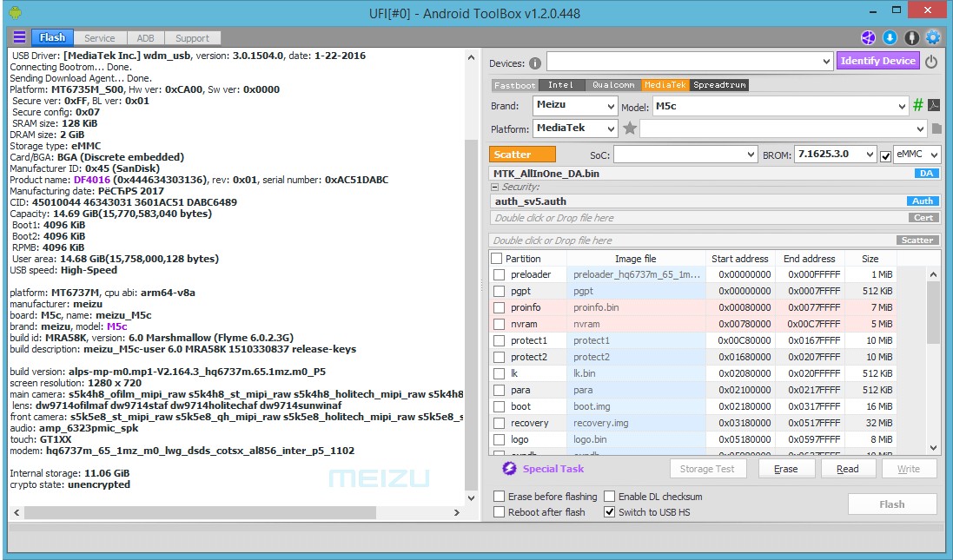Select the Intel mode tab
The height and width of the screenshot is (560, 953).
[561, 85]
